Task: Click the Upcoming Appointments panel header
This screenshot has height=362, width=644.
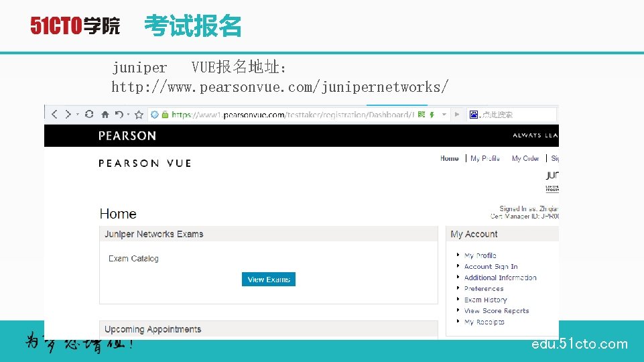Action: point(269,329)
